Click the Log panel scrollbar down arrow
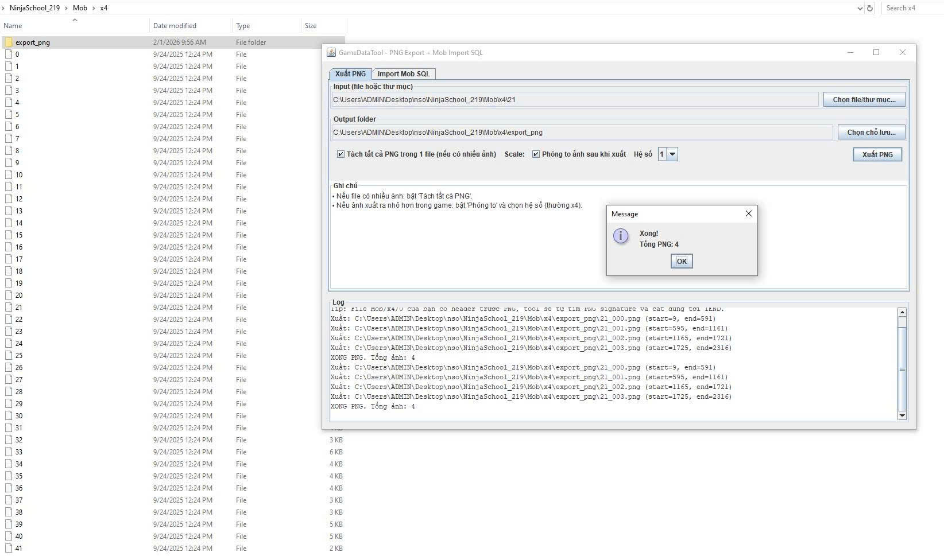 pyautogui.click(x=903, y=415)
